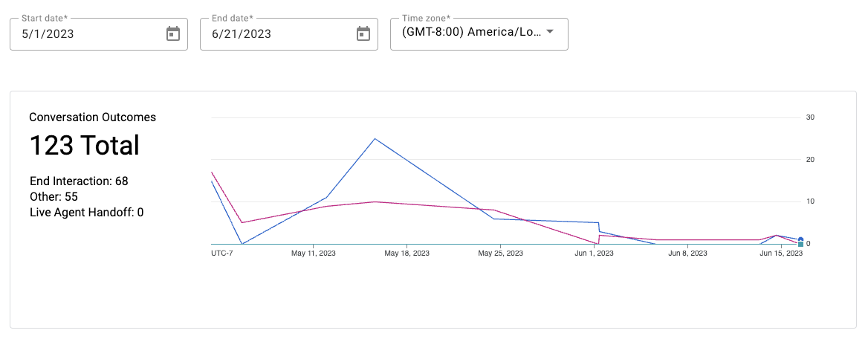Select the Live Agent Handoff: 0 entry
Image resolution: width=868 pixels, height=339 pixels.
[86, 213]
